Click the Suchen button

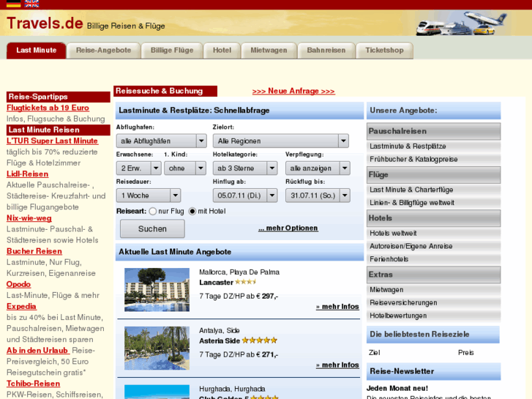coord(152,228)
